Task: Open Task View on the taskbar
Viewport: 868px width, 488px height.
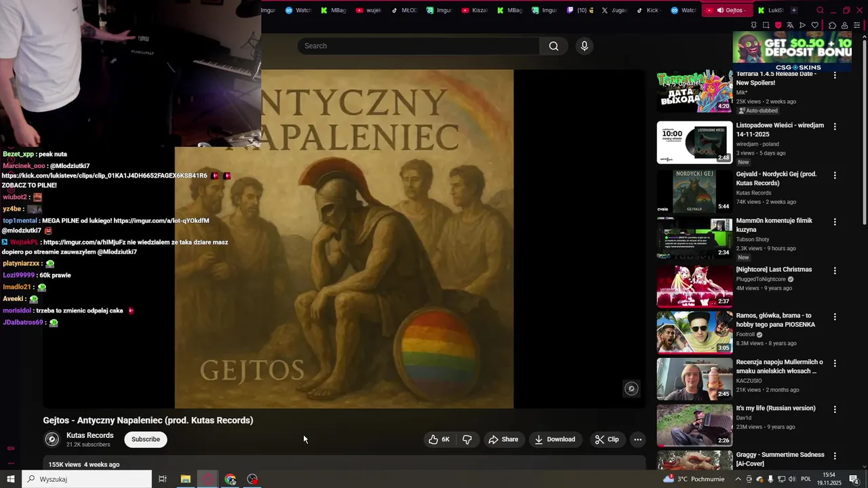Action: click(x=163, y=479)
